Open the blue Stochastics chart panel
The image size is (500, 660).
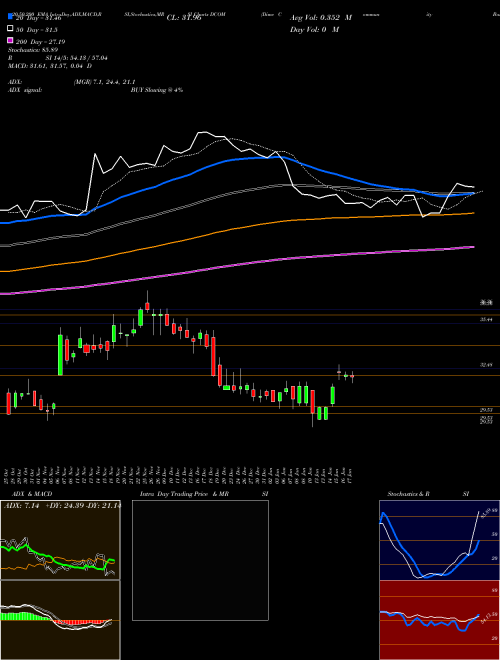point(439,540)
